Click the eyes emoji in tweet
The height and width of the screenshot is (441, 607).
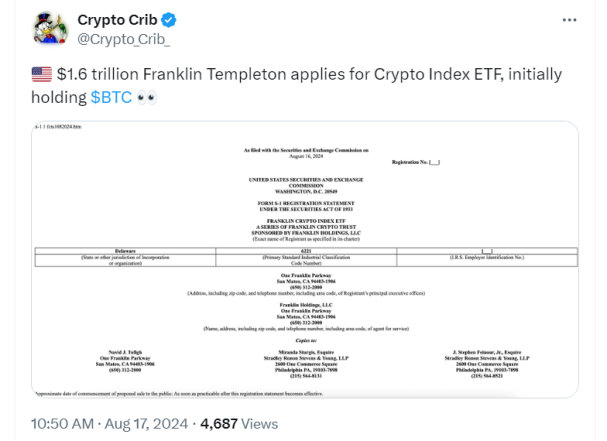click(147, 98)
